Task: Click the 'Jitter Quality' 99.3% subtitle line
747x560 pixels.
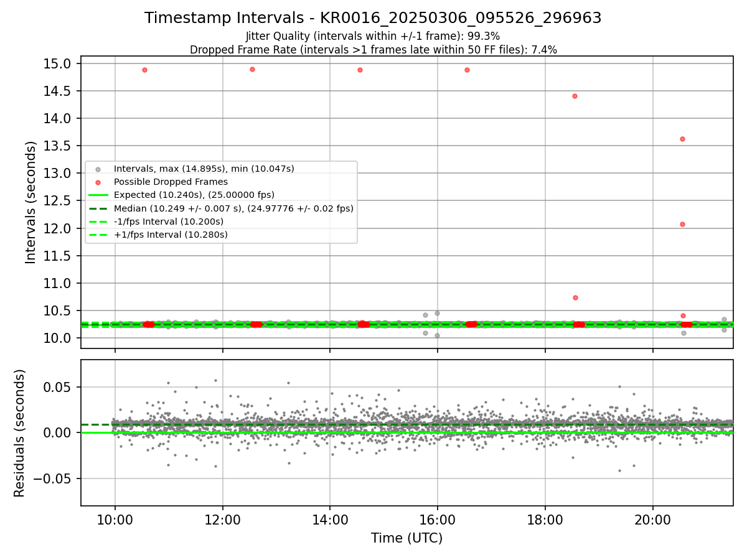Action: (373, 36)
